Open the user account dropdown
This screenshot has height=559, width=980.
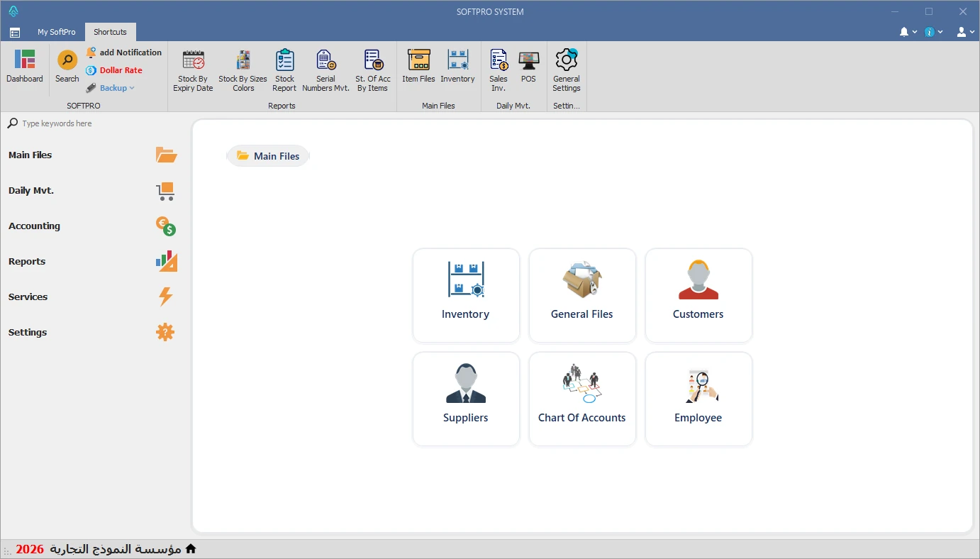pos(965,32)
